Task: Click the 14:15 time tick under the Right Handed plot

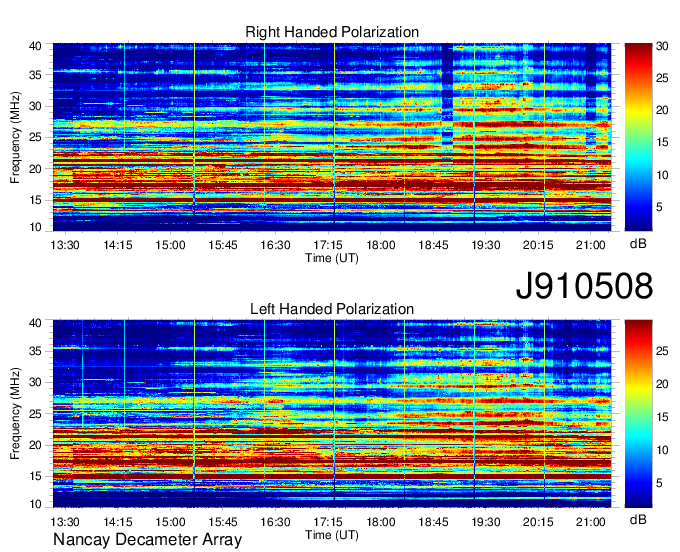Action: 118,245
